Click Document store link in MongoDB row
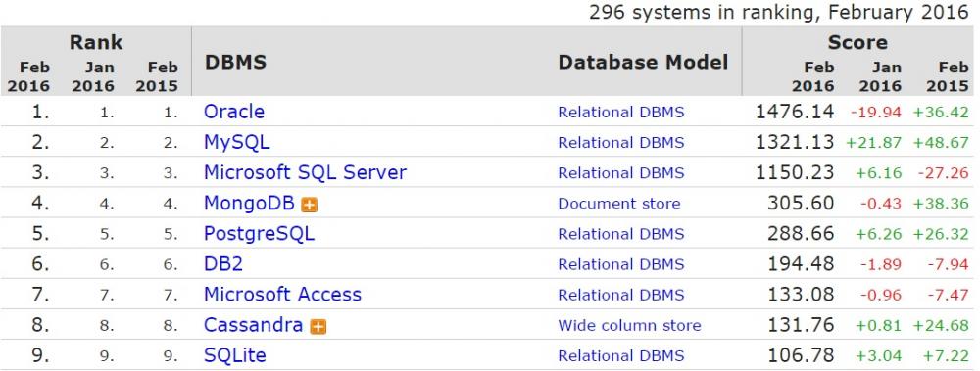The height and width of the screenshot is (371, 980). coord(619,204)
